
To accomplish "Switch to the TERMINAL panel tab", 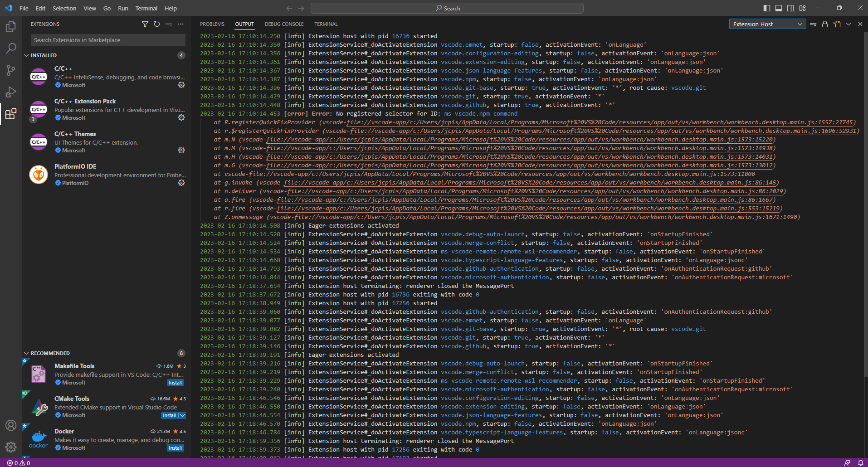I will 326,24.
